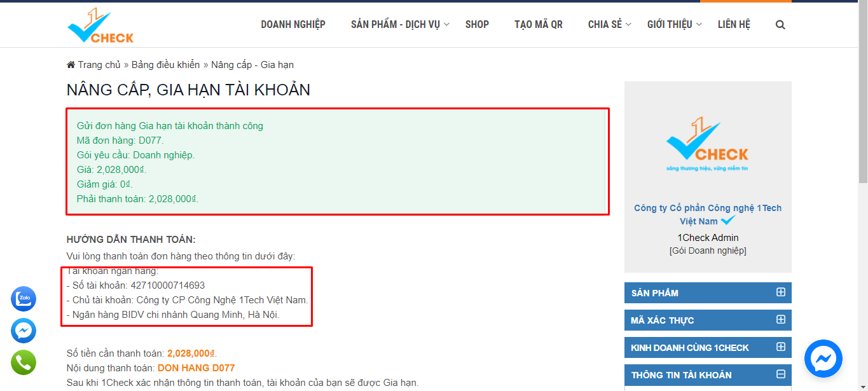868x391 pixels.
Task: Open the GIỚI THIỆU dropdown menu
Action: pyautogui.click(x=674, y=25)
